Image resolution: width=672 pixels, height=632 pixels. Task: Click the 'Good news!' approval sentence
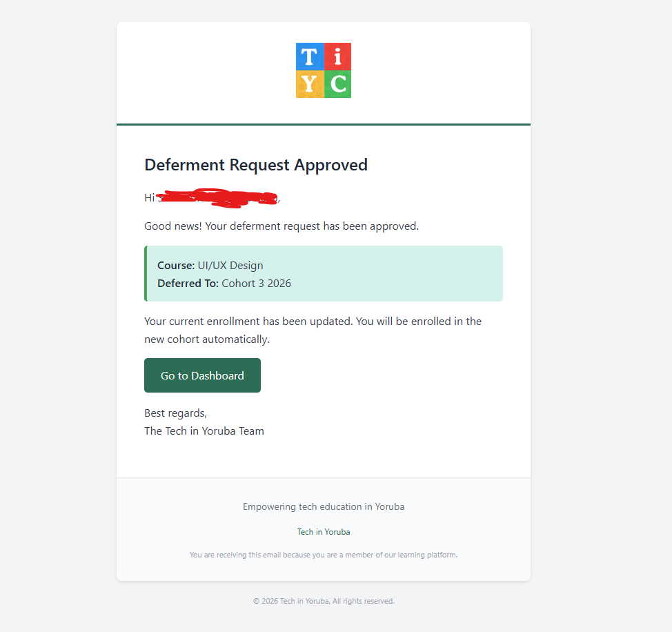281,226
